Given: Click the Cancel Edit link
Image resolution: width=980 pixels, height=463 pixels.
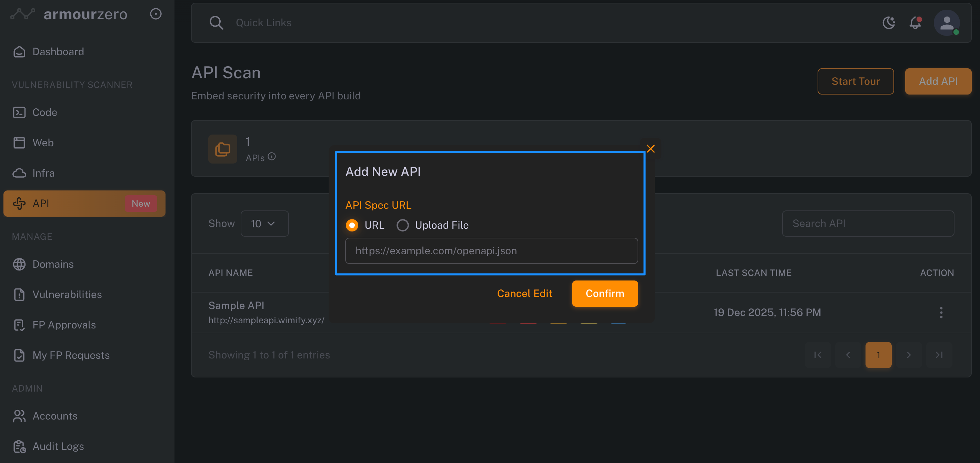Looking at the screenshot, I should (x=524, y=294).
